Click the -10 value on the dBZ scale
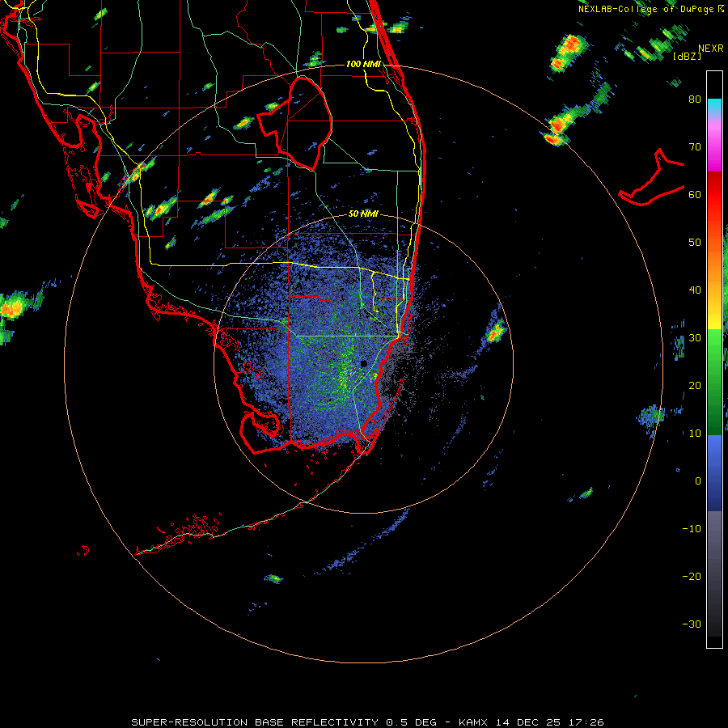Viewport: 728px width, 728px height. click(x=692, y=529)
